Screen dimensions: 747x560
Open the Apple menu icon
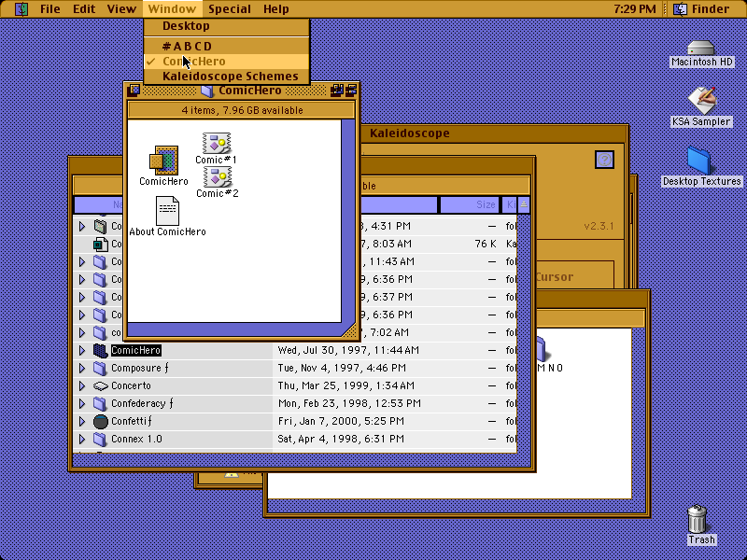[x=21, y=8]
